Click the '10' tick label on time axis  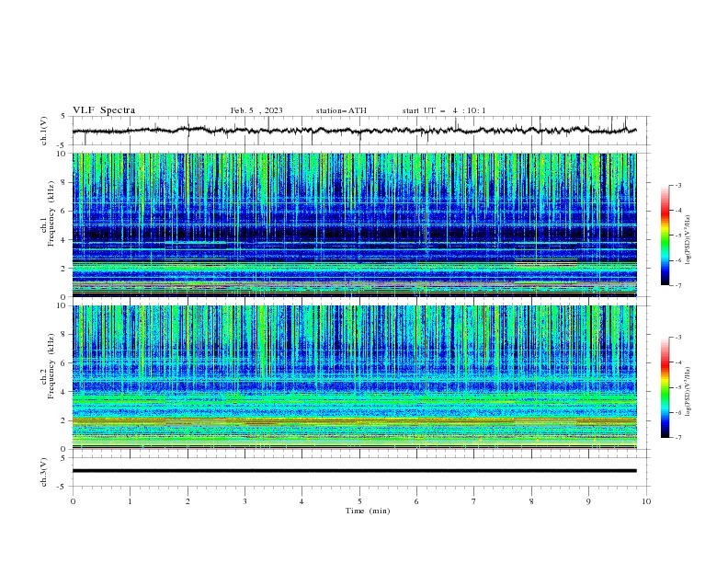pos(646,501)
